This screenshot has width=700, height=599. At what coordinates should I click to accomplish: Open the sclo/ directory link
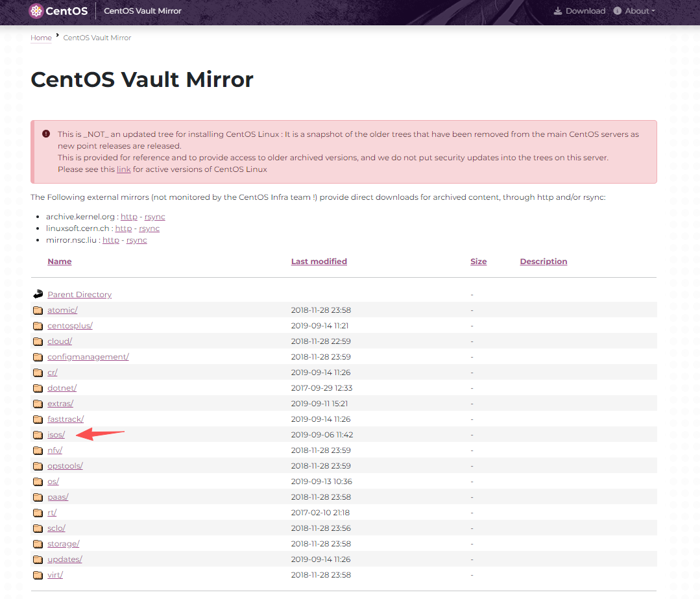point(56,528)
